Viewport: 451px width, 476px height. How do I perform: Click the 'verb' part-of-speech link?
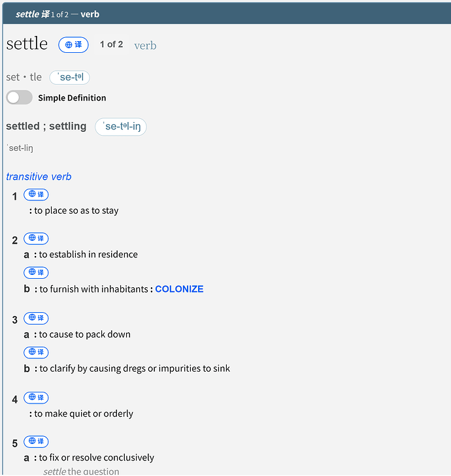(145, 46)
